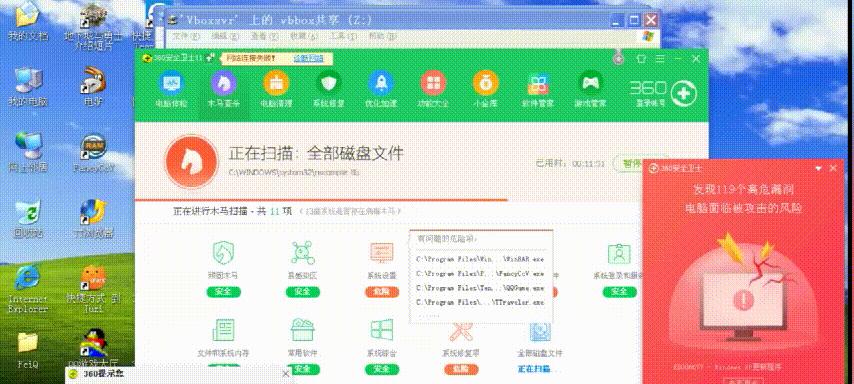Image resolution: width=854 pixels, height=384 pixels.
Task: Click the 发现119个高危漏洞 headline in red popup
Action: point(742,190)
